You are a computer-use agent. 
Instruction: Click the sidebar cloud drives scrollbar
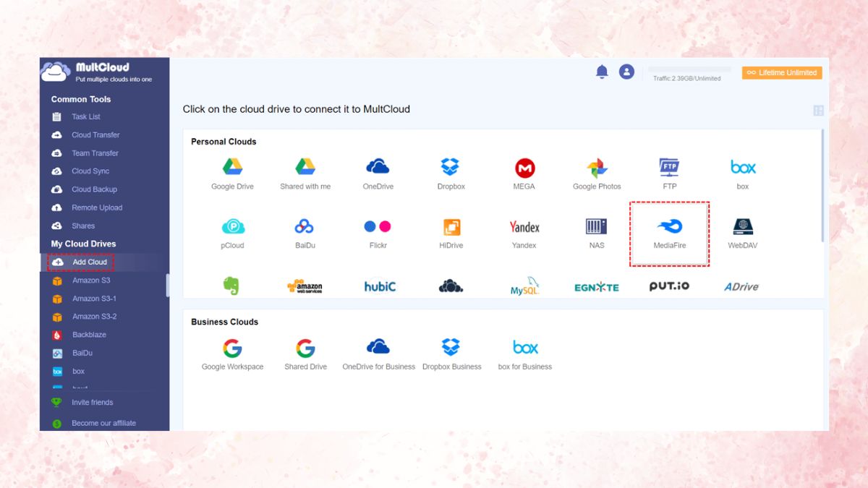click(x=168, y=285)
